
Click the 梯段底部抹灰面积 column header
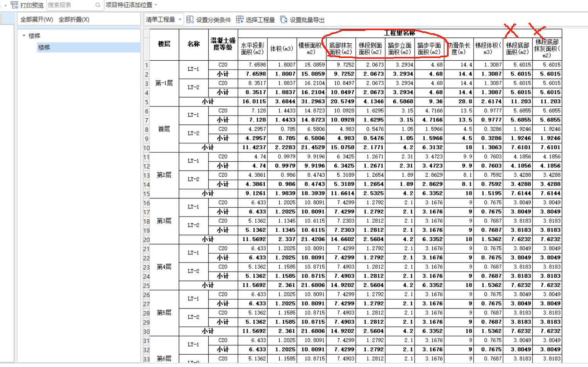coord(547,49)
